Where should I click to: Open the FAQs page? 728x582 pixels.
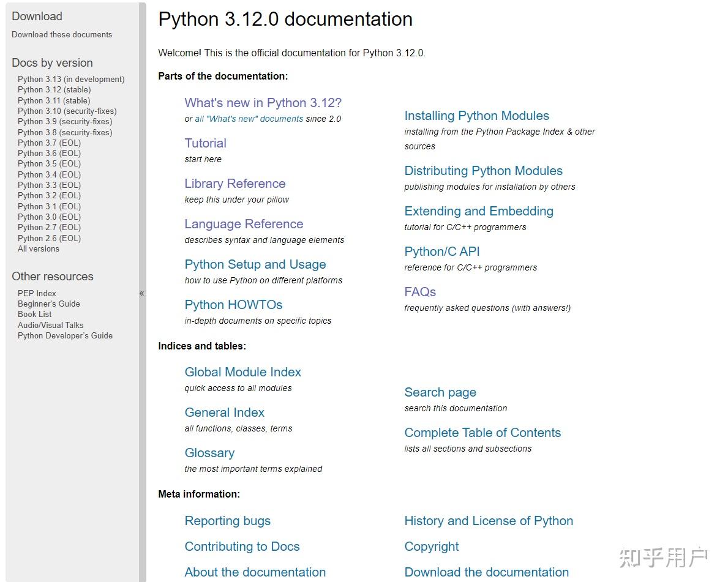coord(420,291)
